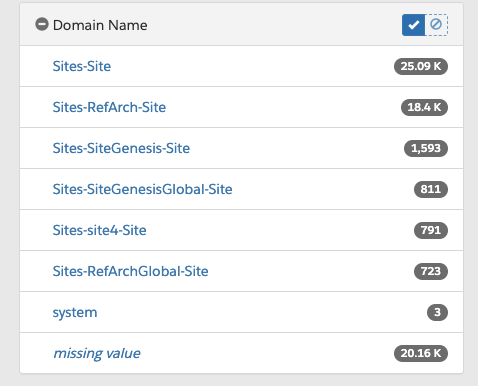
Task: Click the Domain Name header title
Action: tap(100, 25)
